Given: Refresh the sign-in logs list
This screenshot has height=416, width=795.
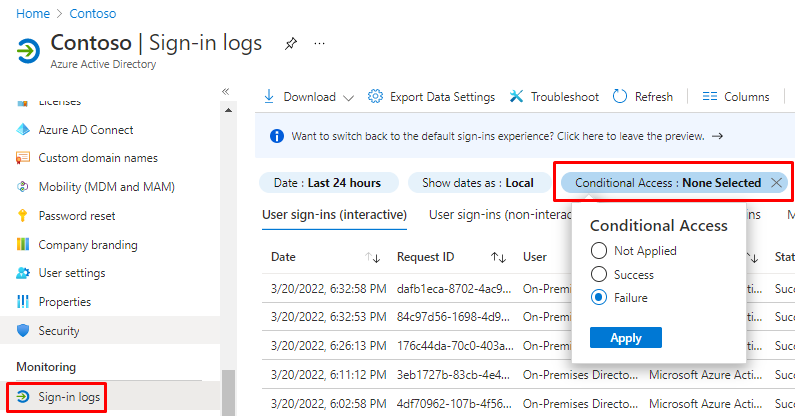Looking at the screenshot, I should click(x=642, y=97).
